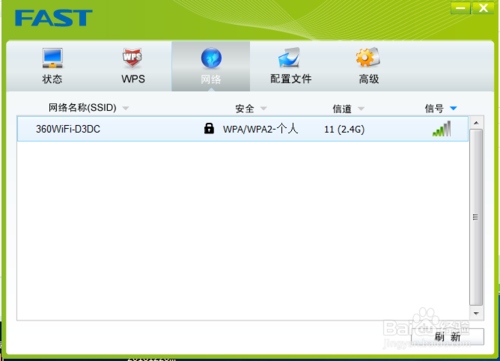Select the 网络 globe icon
500x361 pixels.
[x=211, y=58]
